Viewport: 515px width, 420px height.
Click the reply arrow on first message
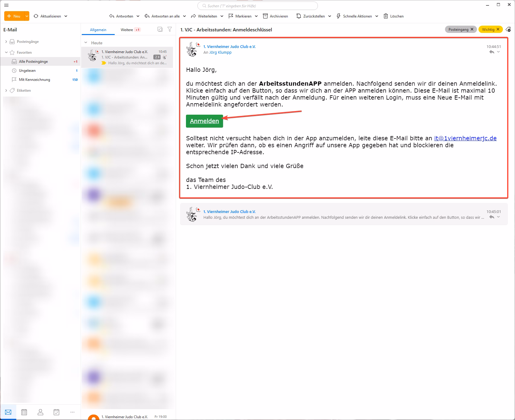[491, 52]
